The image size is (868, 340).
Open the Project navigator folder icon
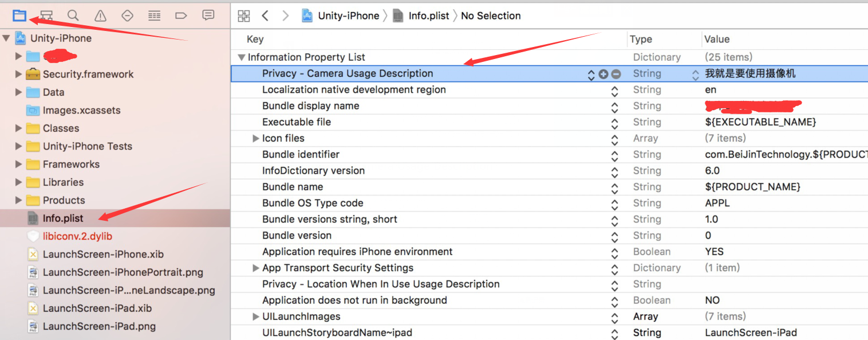pos(19,15)
